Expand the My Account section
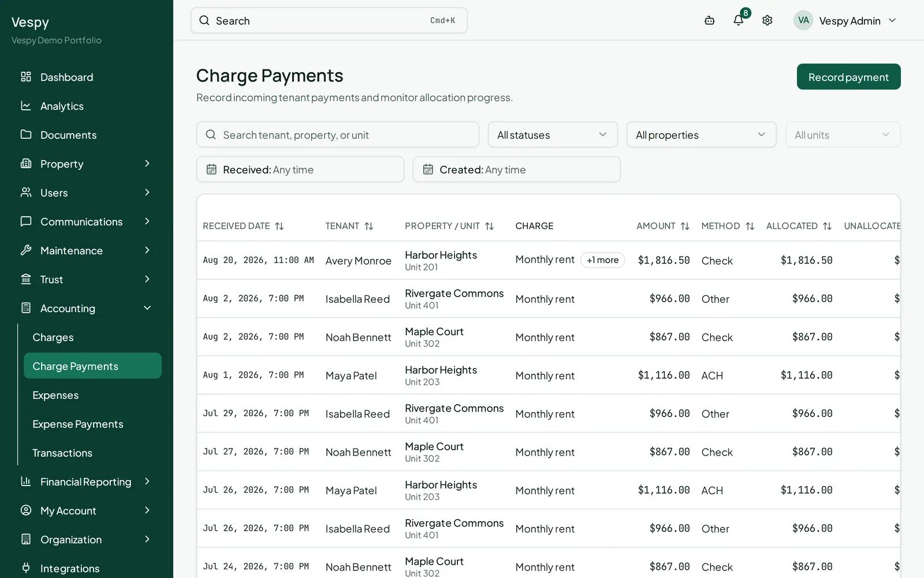Viewport: 924px width, 578px height. point(147,510)
